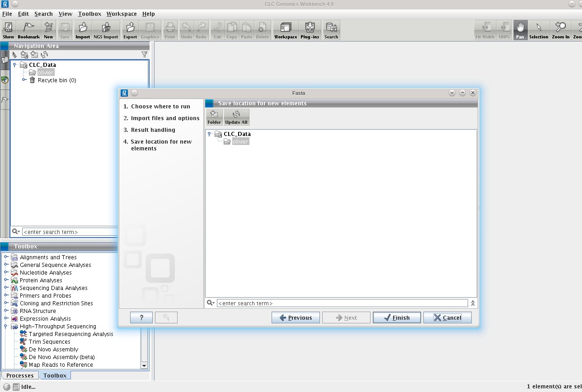Click the green clock icon on left sidebar
582x392 pixels.
pyautogui.click(x=5, y=80)
